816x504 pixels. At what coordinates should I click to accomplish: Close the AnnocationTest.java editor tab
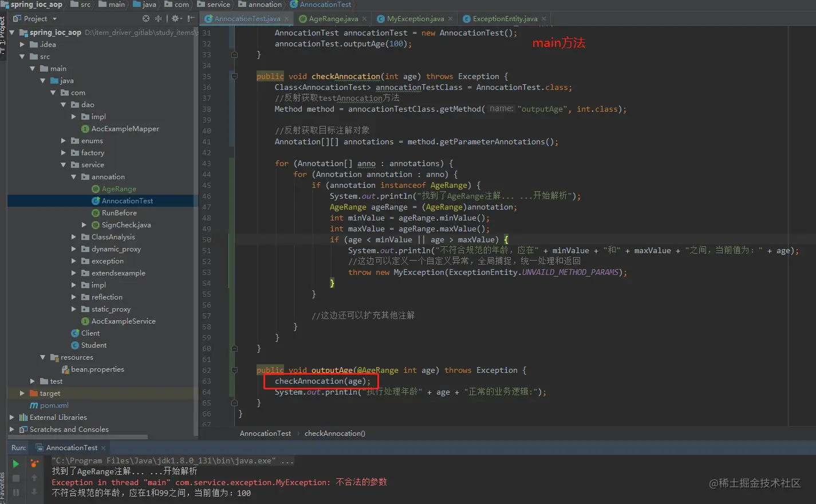287,19
